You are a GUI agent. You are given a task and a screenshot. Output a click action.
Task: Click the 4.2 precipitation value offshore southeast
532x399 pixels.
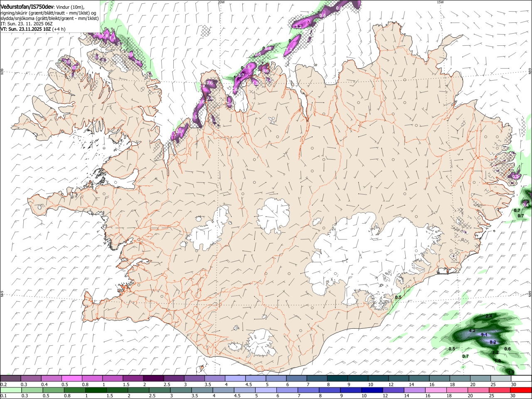pyautogui.click(x=472, y=330)
